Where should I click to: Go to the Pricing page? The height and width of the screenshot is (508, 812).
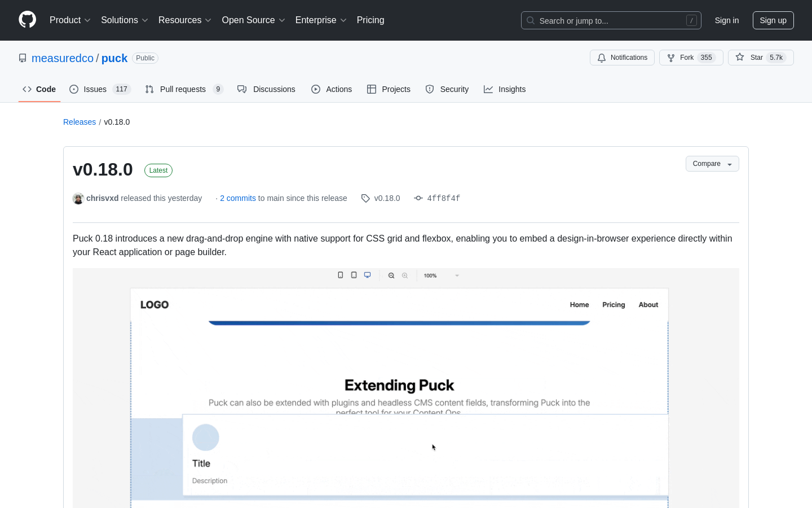coord(370,20)
